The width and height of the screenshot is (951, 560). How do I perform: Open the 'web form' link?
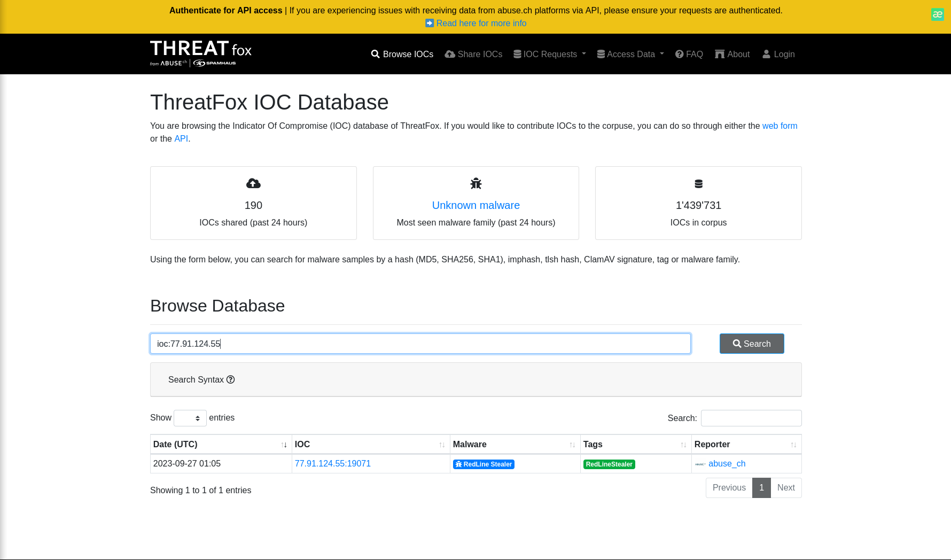[x=779, y=126]
